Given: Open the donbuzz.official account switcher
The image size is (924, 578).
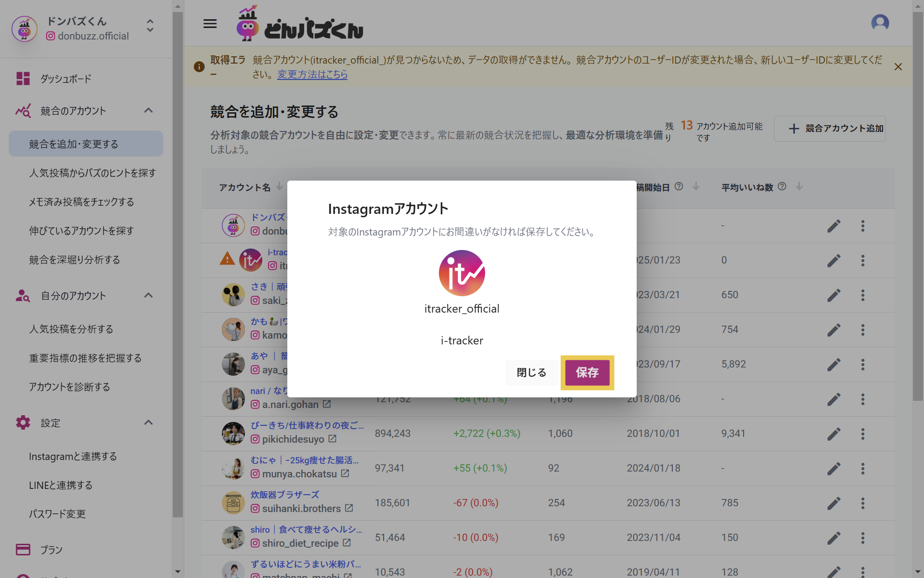Looking at the screenshot, I should point(150,26).
